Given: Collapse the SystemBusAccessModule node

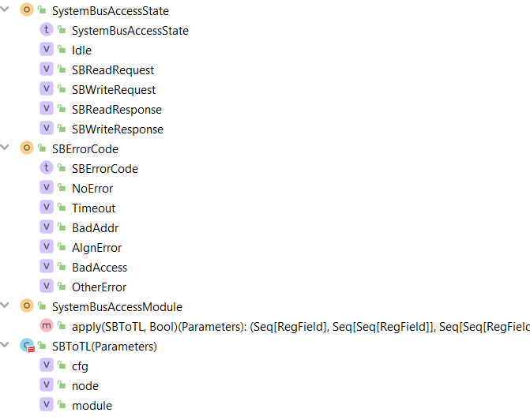Looking at the screenshot, I should pyautogui.click(x=5, y=306).
